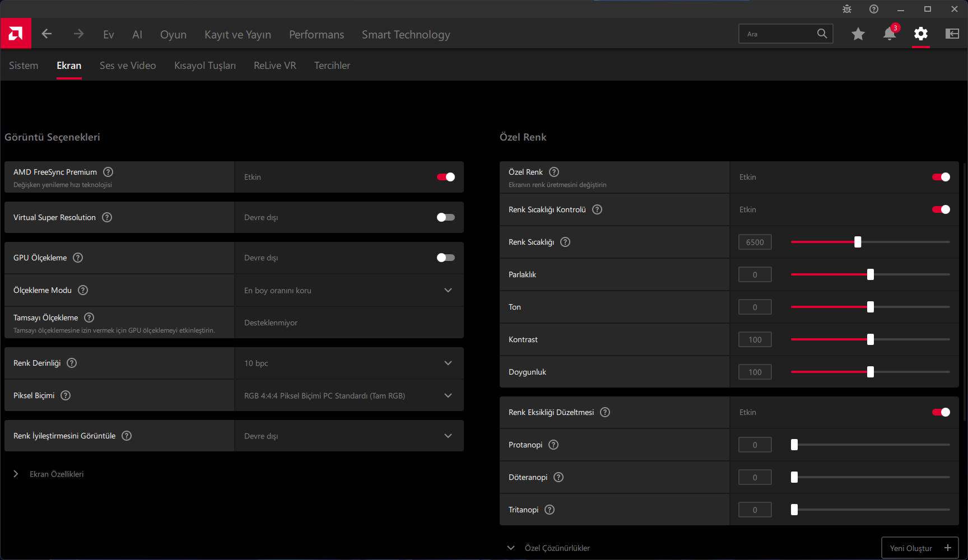Image resolution: width=968 pixels, height=560 pixels.
Task: Click Protanopi slider handle
Action: (794, 445)
